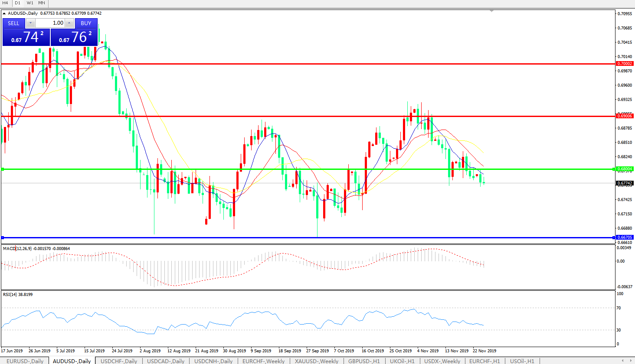Click the red 0.70002 price level label
Screen dimensions: 635x364
pyautogui.click(x=625, y=64)
